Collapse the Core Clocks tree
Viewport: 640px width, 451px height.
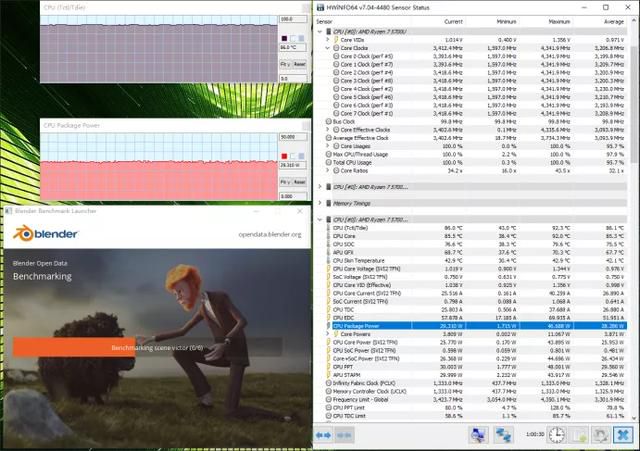(x=327, y=48)
